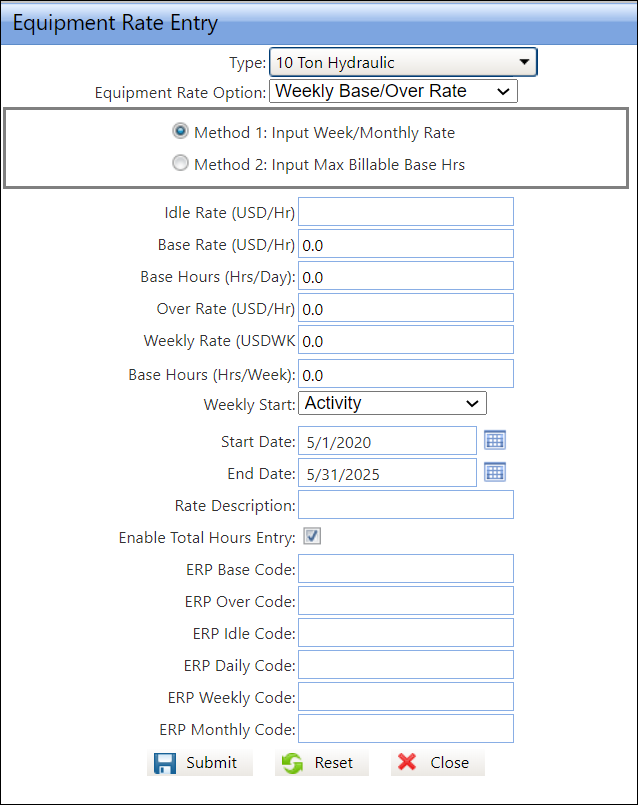Click the Base Rate (USD/Hr) field
Viewport: 638px width, 805px height.
[406, 244]
